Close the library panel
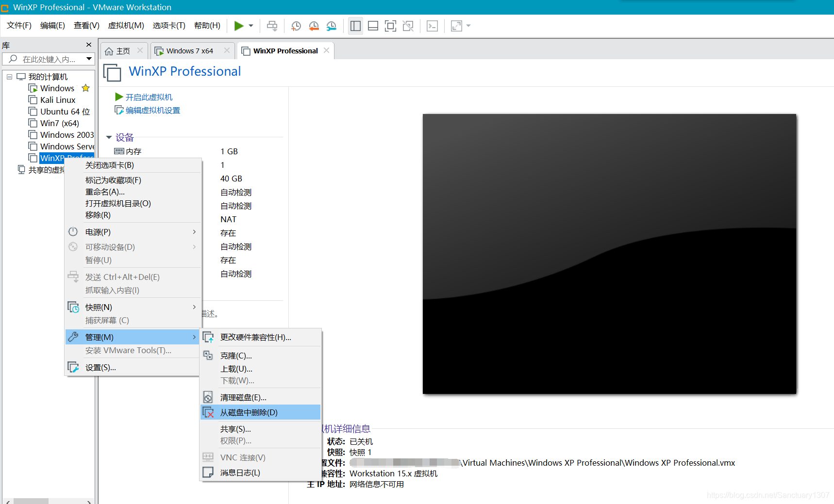Image resolution: width=834 pixels, height=504 pixels. pyautogui.click(x=89, y=45)
